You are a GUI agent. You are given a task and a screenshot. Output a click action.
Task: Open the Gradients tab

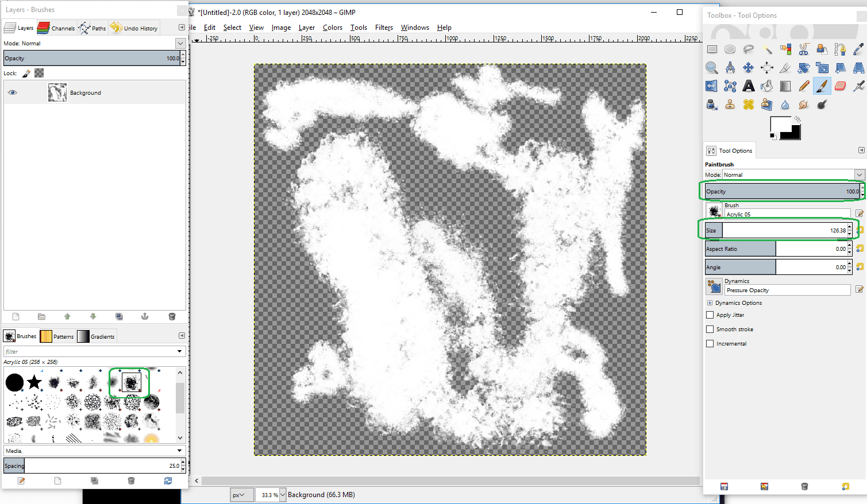point(97,337)
